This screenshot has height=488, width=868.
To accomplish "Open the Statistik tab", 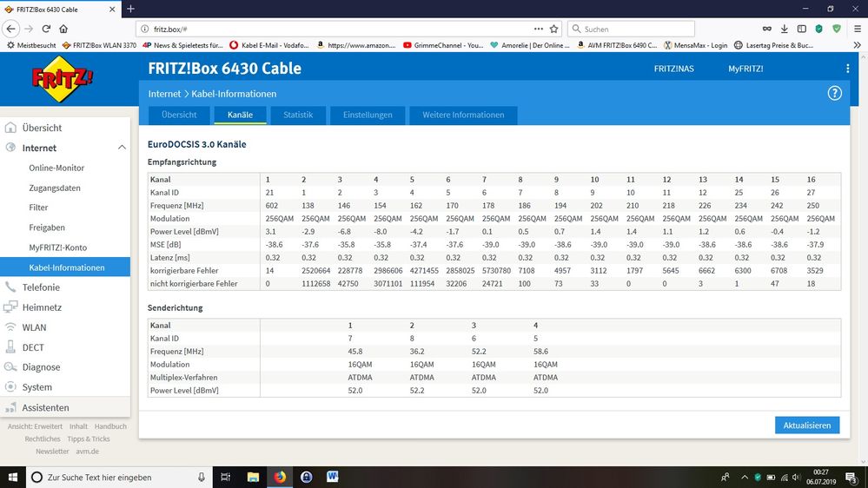I will 298,115.
